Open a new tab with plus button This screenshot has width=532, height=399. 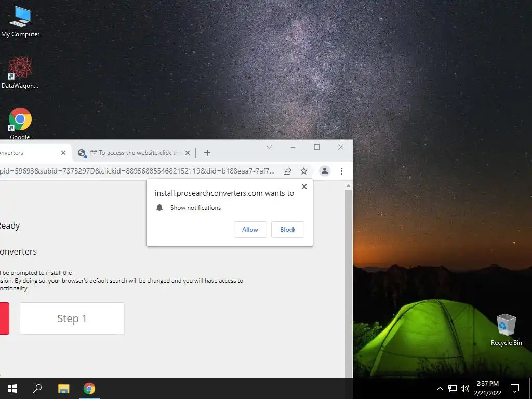click(207, 153)
